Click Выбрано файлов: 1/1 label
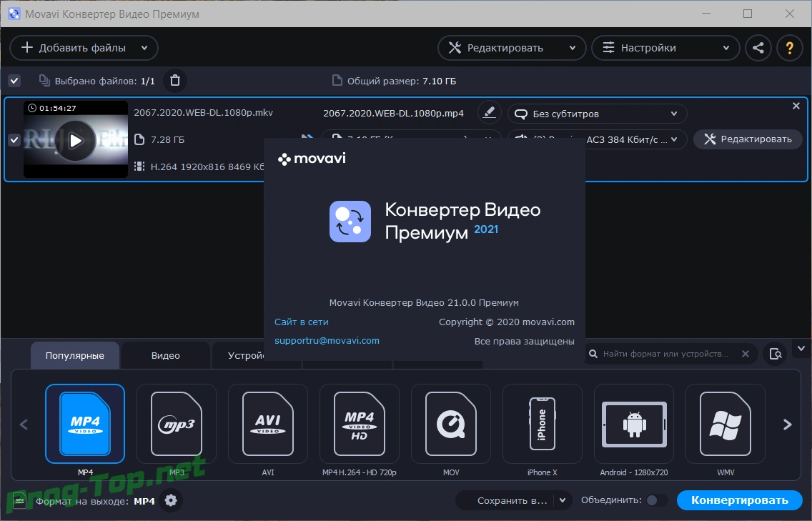 (104, 81)
